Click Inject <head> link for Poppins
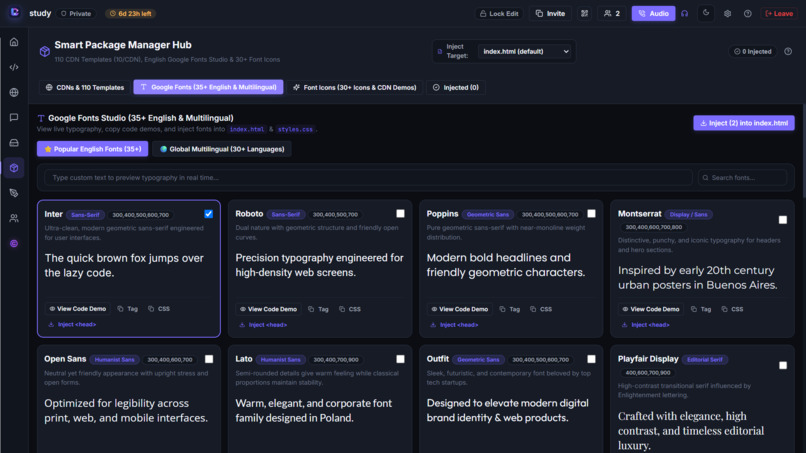This screenshot has height=453, width=806. click(x=454, y=325)
